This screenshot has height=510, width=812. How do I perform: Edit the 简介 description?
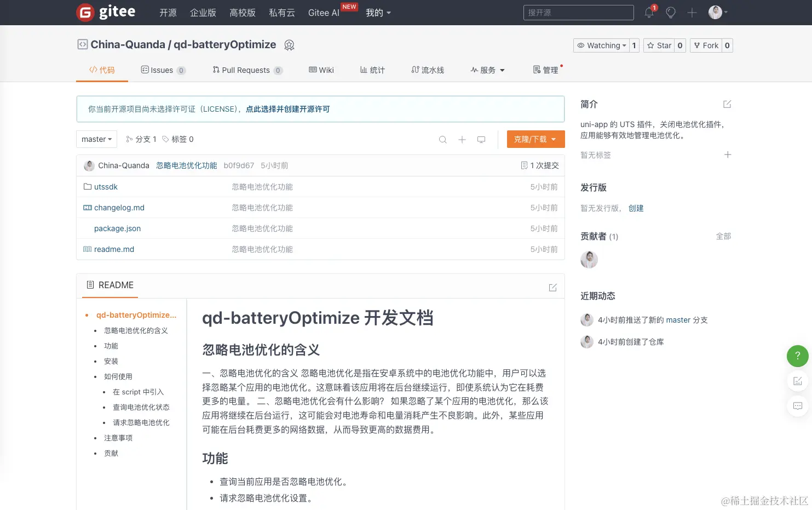tap(727, 104)
